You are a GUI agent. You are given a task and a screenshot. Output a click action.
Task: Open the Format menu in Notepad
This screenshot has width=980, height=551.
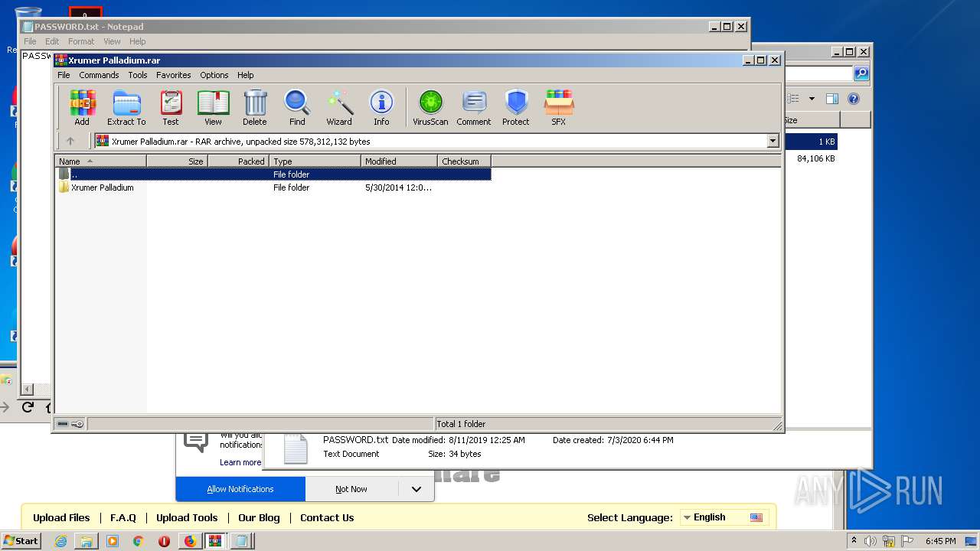click(81, 41)
